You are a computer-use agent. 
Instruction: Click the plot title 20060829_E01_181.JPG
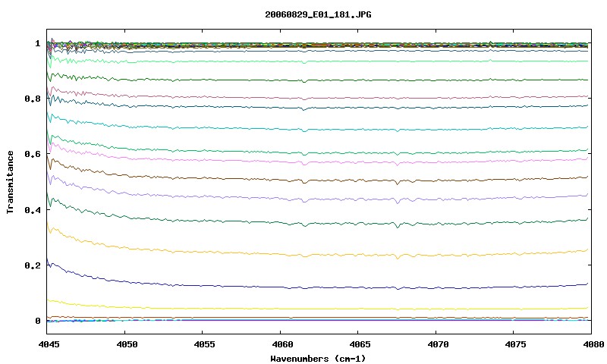point(318,14)
